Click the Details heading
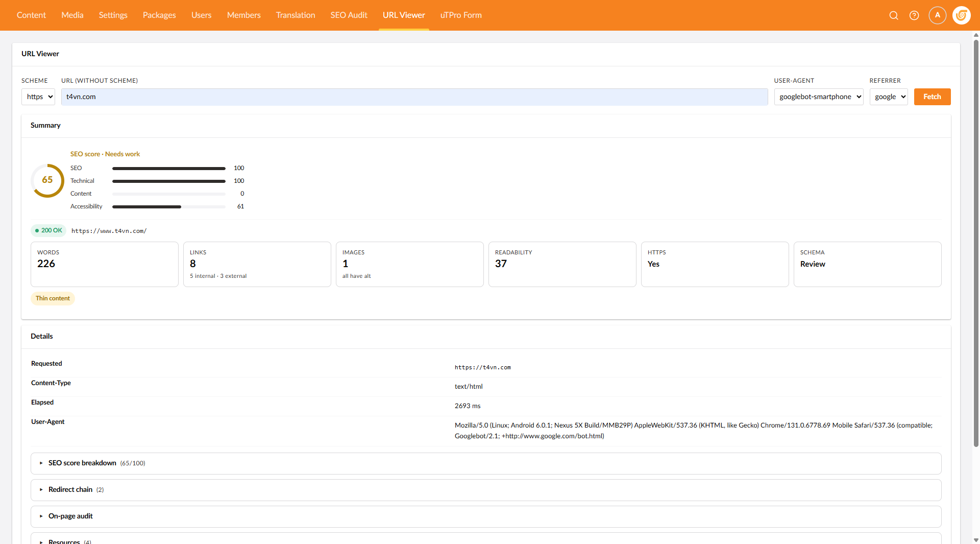Screen dimensions: 980x544 42,336
